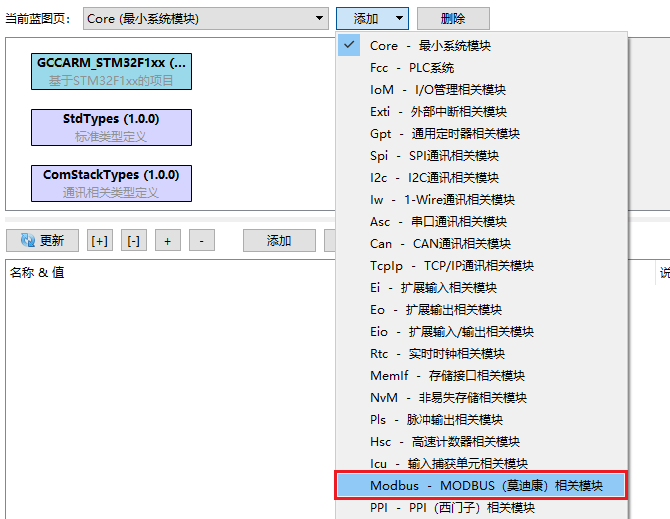
Task: Click the lower 添加 button beside the - button
Action: click(x=278, y=241)
